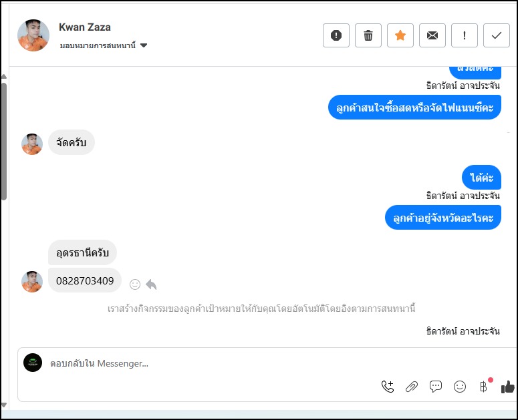Attach a file with paperclip icon
Screen dimensions: 518x420
(412, 386)
